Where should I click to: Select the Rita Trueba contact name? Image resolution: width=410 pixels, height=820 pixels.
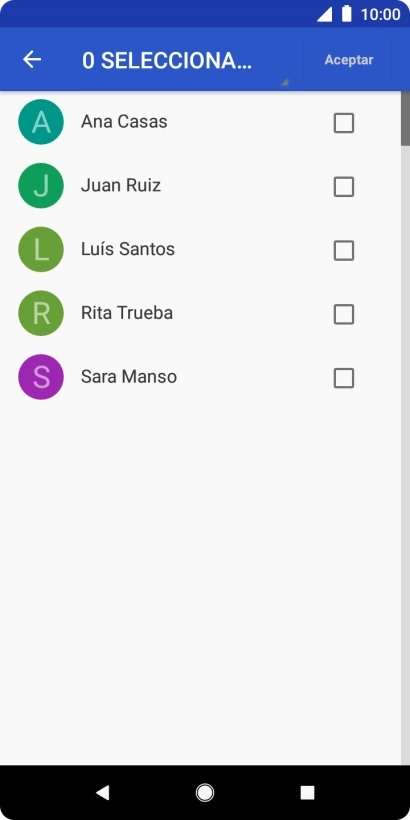point(127,313)
